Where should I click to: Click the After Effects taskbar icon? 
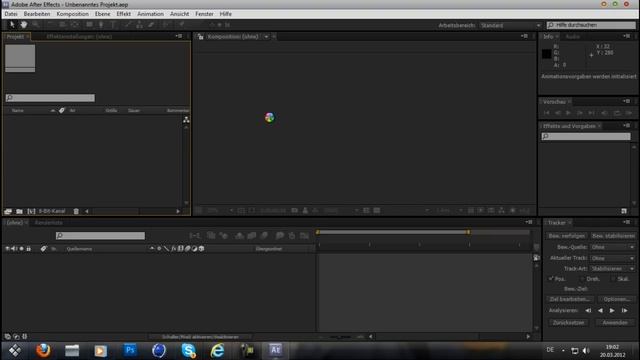275,350
